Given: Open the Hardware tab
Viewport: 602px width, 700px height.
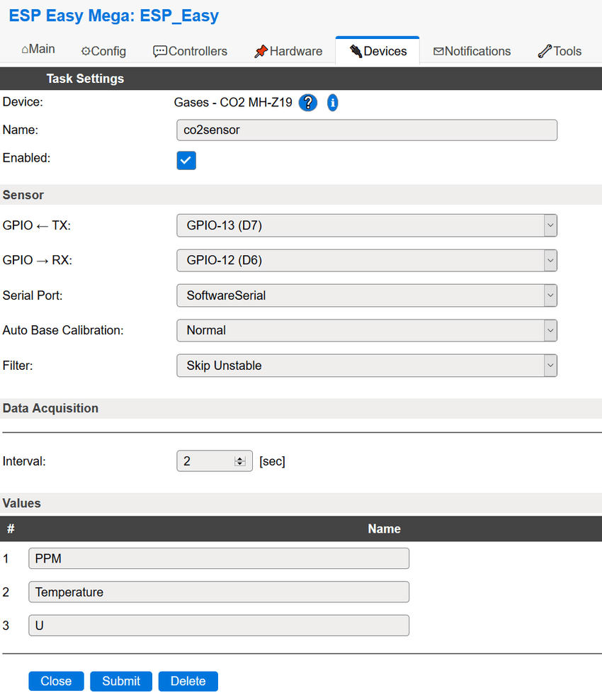Looking at the screenshot, I should [288, 51].
